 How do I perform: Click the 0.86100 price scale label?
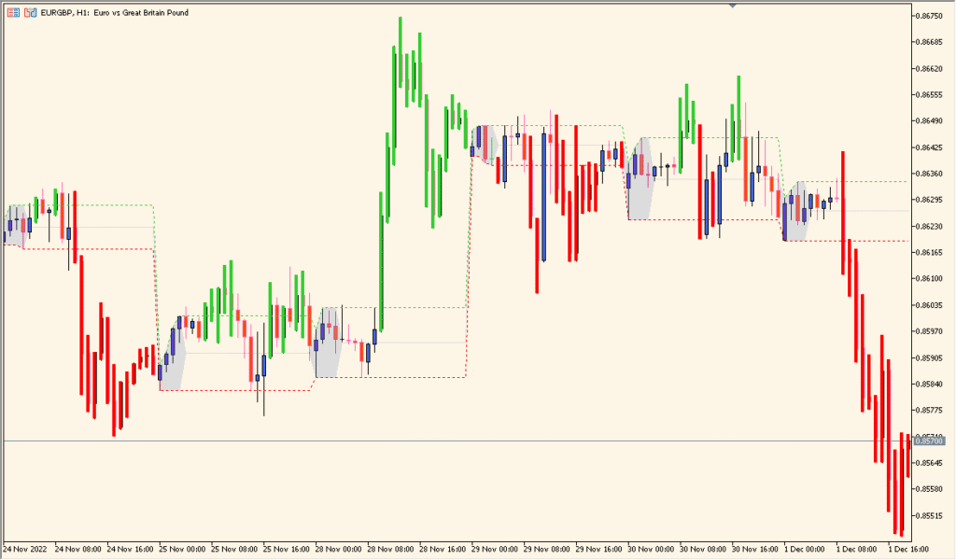(x=929, y=278)
